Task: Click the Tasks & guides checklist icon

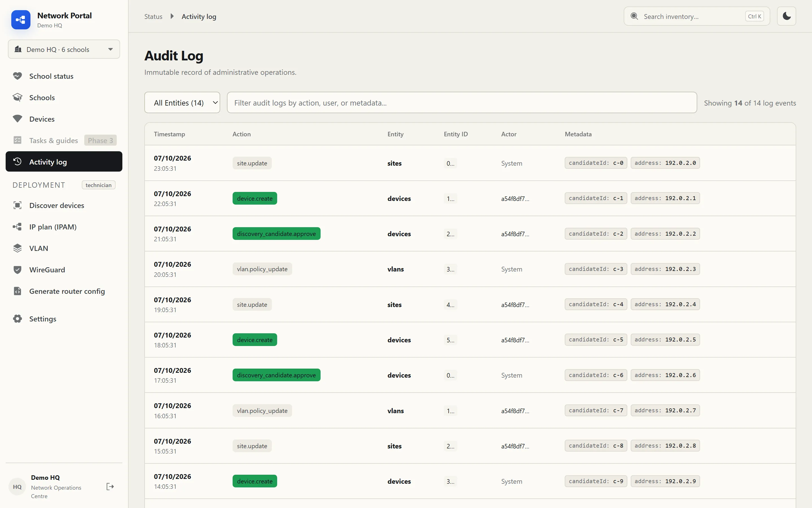Action: tap(17, 140)
